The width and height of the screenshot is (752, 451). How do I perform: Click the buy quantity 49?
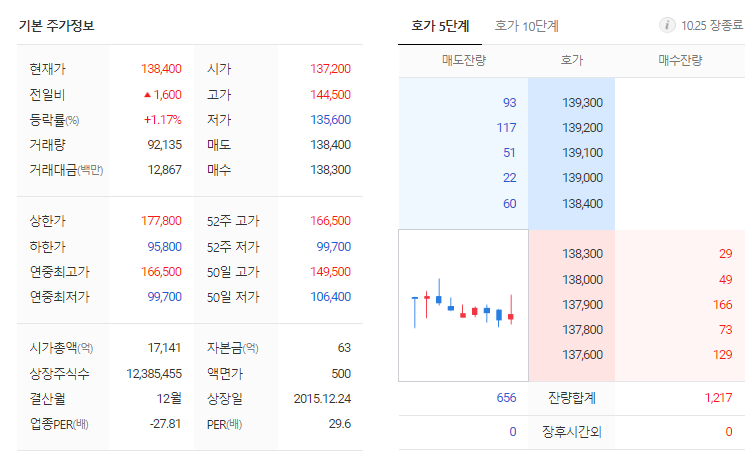coord(726,280)
